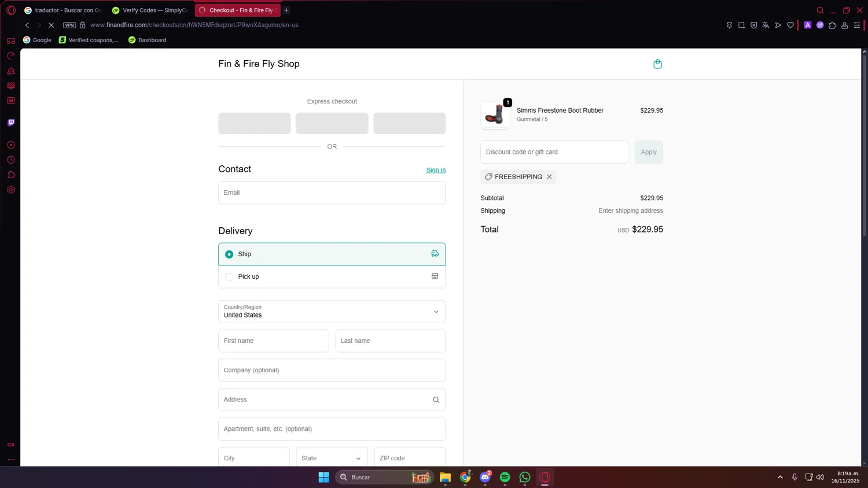This screenshot has width=868, height=488.
Task: Click the last express checkout button
Action: (409, 123)
